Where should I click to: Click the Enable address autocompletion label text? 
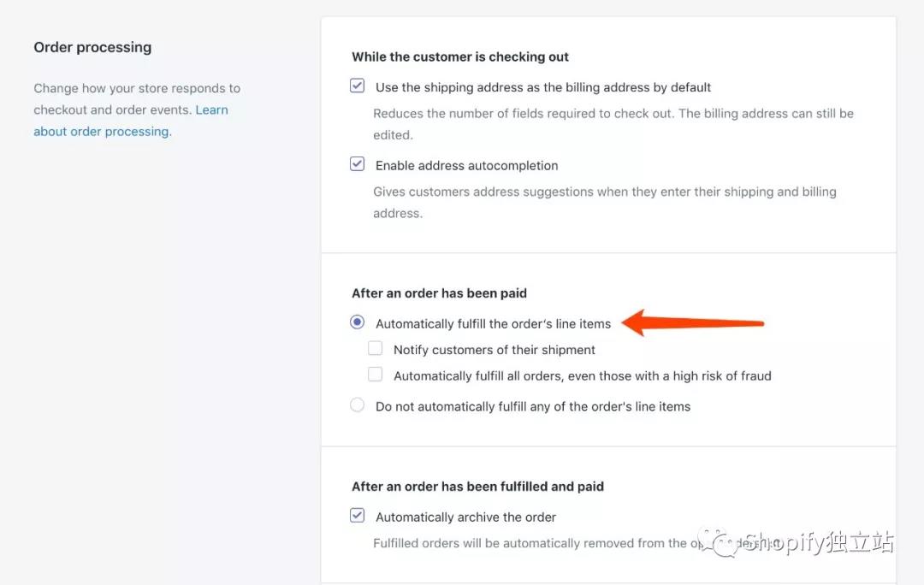[x=466, y=165]
